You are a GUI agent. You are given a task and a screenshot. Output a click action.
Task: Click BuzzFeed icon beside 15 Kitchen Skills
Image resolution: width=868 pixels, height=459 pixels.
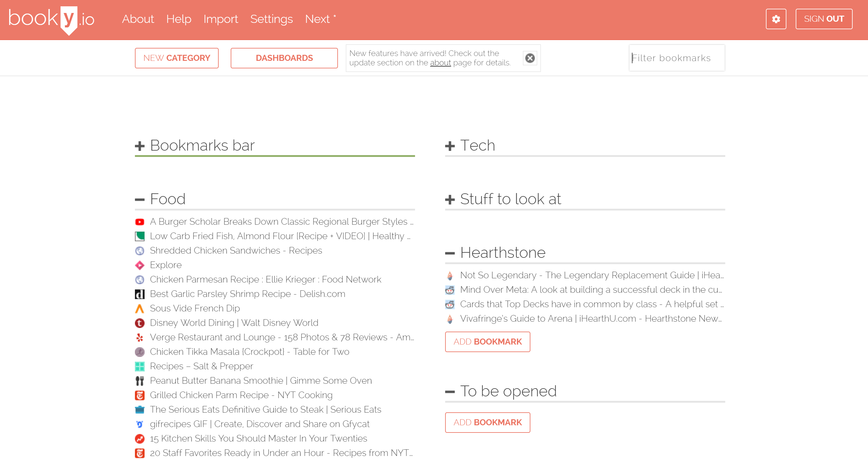139,439
